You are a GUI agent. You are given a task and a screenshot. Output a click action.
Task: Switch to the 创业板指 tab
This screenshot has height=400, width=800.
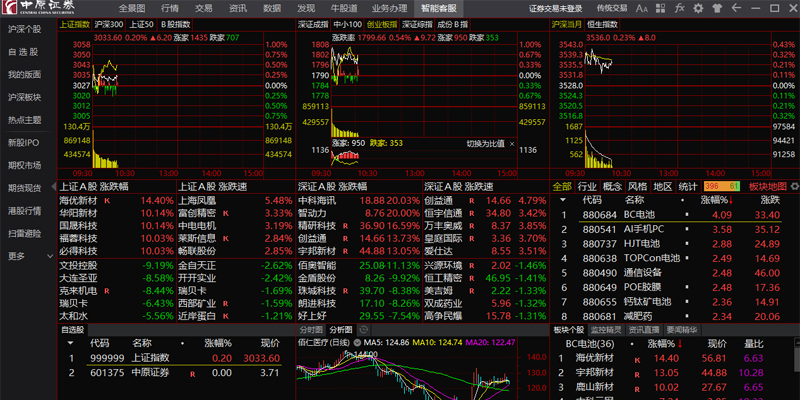[382, 24]
